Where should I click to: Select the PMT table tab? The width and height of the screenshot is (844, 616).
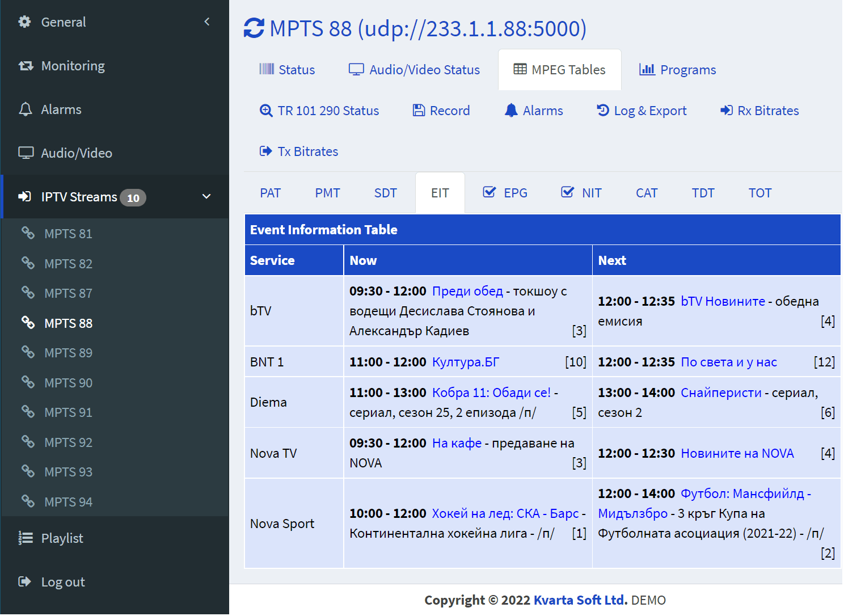tap(328, 193)
